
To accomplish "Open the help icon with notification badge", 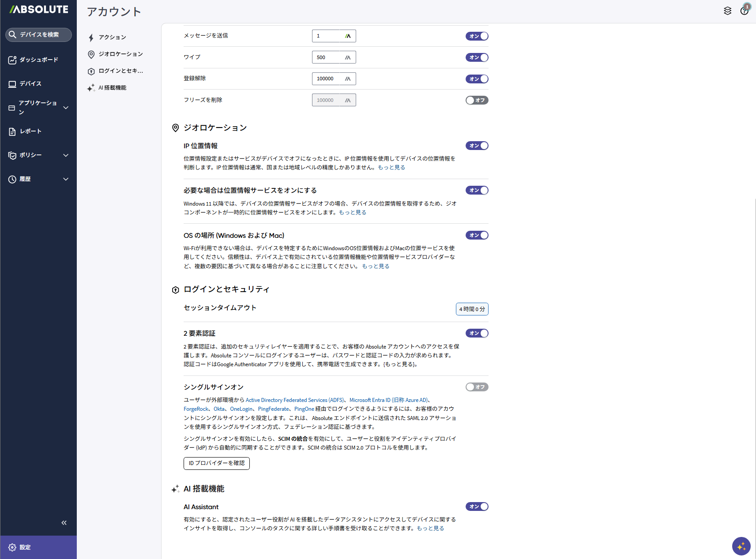I will pyautogui.click(x=745, y=10).
